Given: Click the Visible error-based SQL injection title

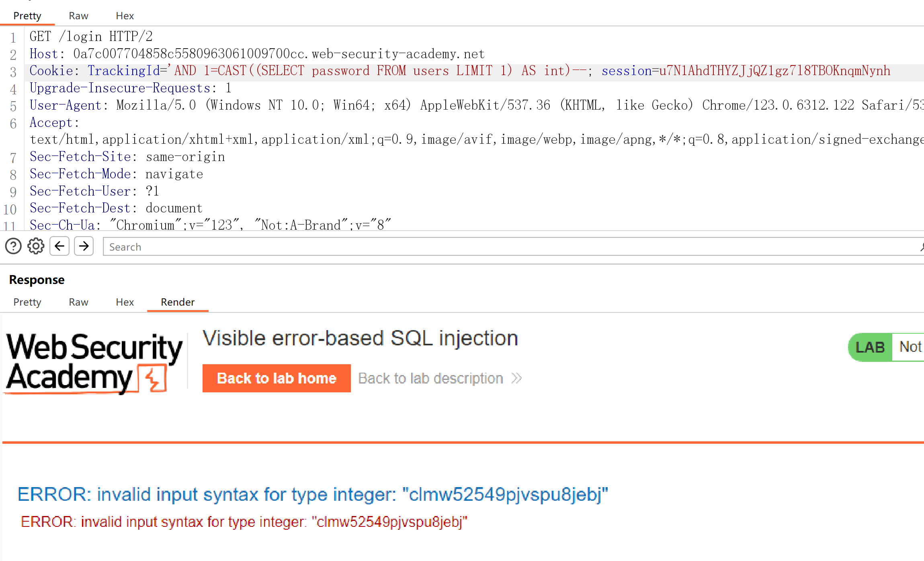Looking at the screenshot, I should (360, 338).
